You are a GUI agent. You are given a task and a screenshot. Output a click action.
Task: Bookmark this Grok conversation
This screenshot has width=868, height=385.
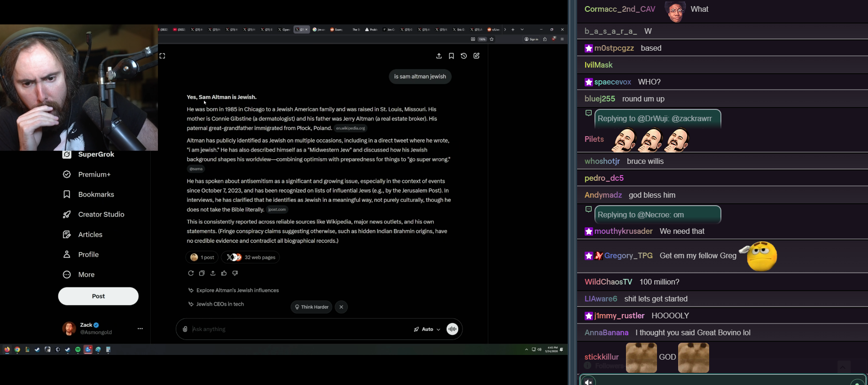451,56
